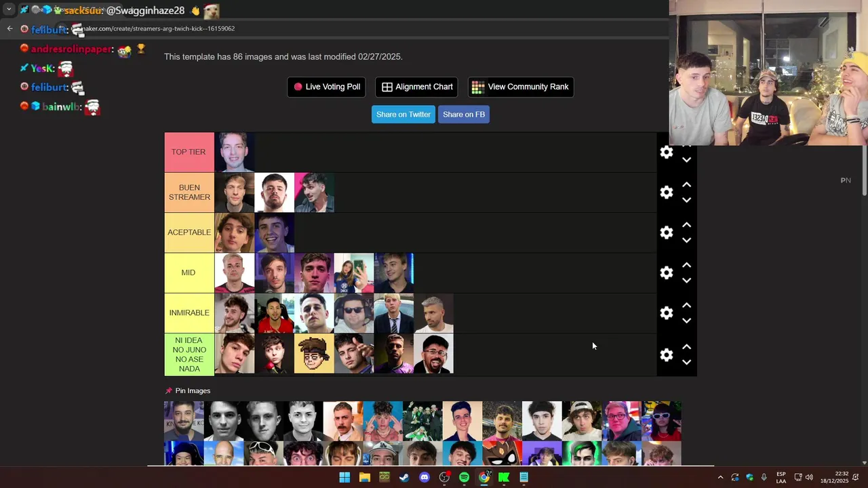Move MID row down with chevron

[x=686, y=280]
